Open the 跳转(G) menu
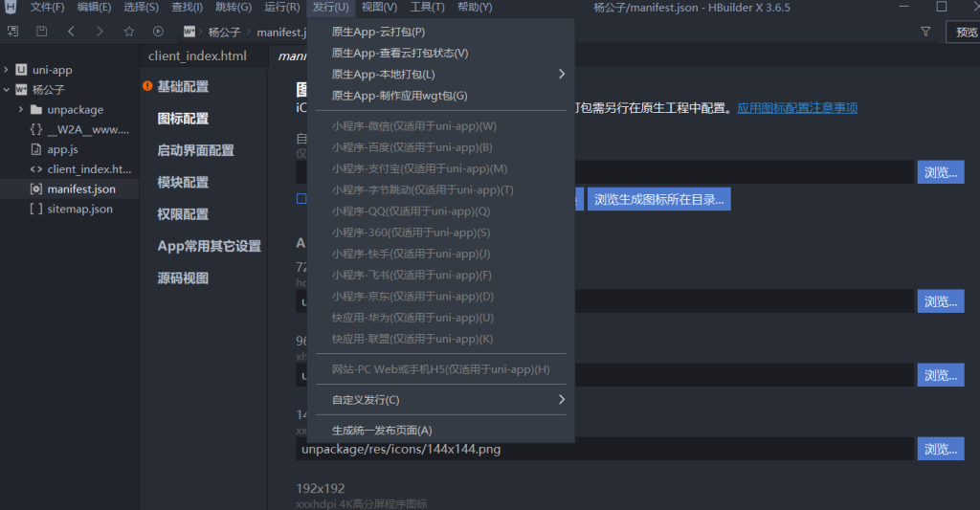 [234, 8]
